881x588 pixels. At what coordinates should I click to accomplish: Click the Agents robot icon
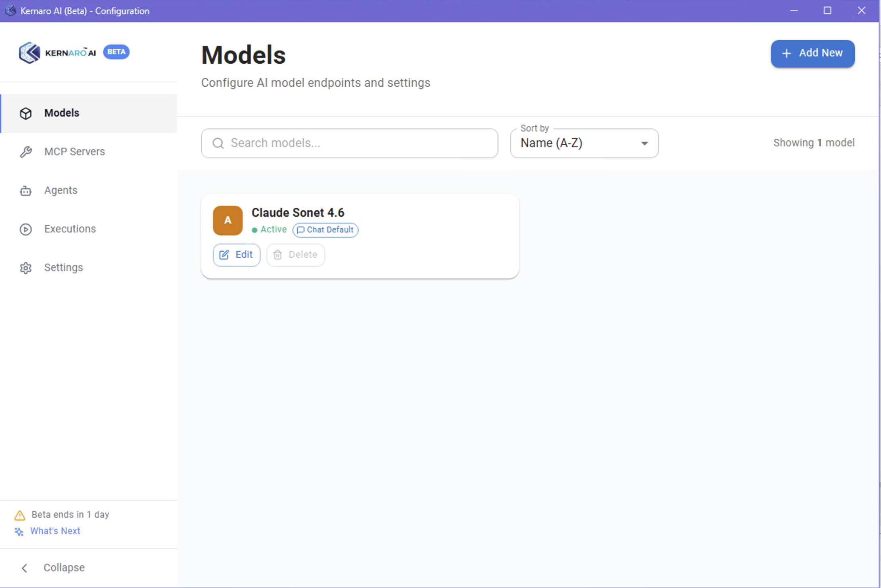(26, 190)
